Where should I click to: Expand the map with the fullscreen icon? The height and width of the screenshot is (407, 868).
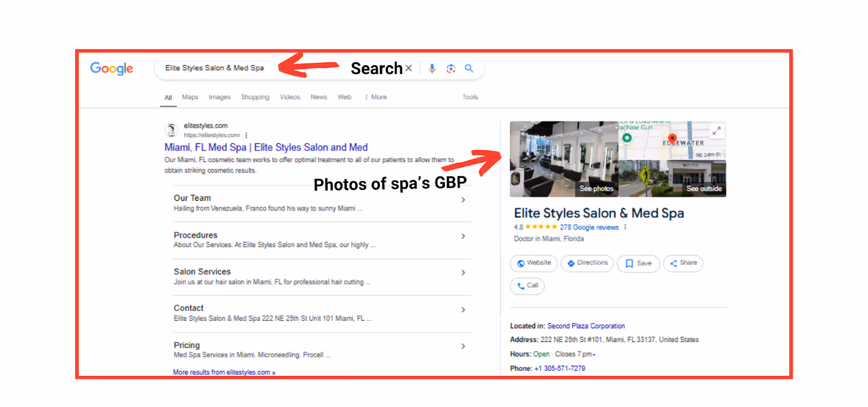(x=717, y=131)
